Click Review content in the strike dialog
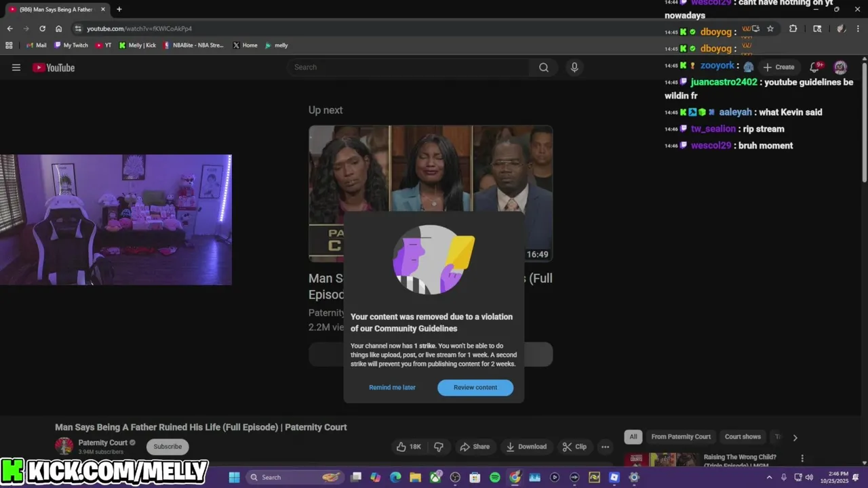868x488 pixels. point(475,387)
